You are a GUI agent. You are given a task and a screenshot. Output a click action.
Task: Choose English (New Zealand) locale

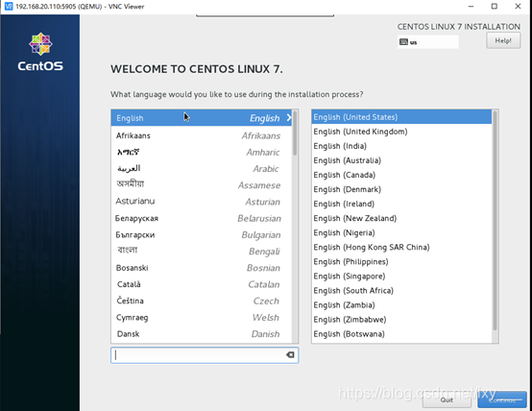pyautogui.click(x=401, y=218)
